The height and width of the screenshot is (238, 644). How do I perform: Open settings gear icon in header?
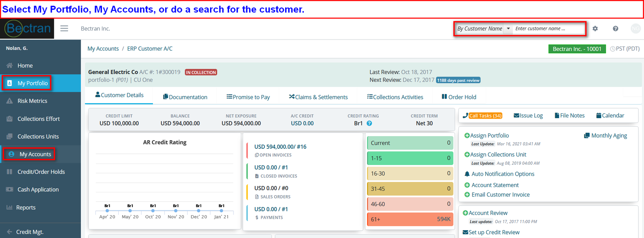(595, 29)
